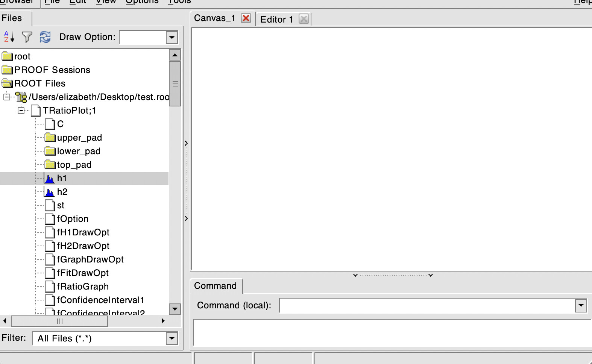Click the filter funnel icon

[x=27, y=37]
